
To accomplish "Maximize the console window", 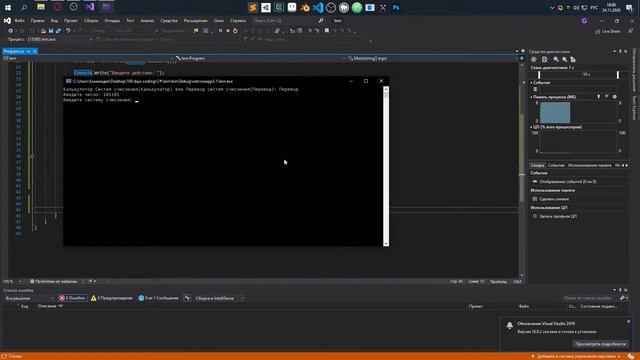I will [366, 81].
